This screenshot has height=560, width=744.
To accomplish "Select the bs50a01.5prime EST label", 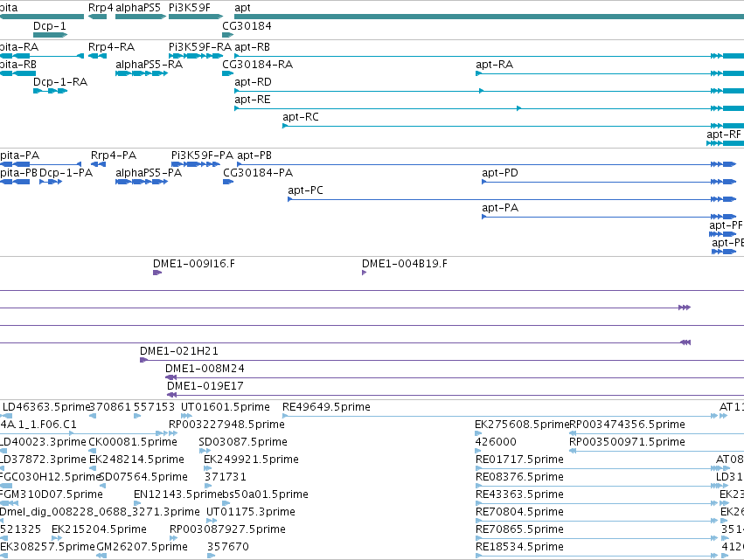I will pos(265,495).
